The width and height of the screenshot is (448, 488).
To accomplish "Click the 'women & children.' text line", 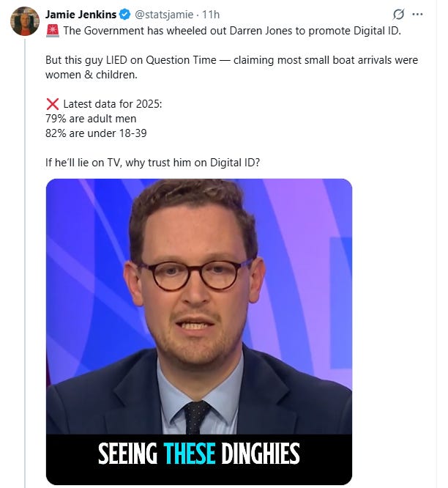I will [92, 75].
